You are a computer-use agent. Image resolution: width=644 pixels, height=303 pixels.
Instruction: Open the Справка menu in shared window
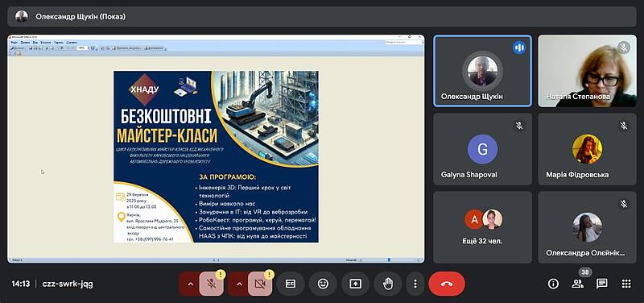72,43
